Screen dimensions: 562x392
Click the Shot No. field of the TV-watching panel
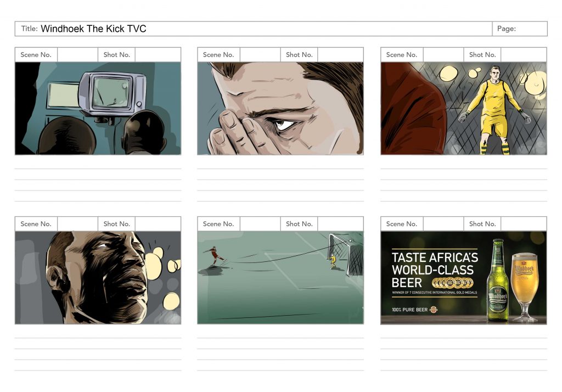(x=158, y=55)
